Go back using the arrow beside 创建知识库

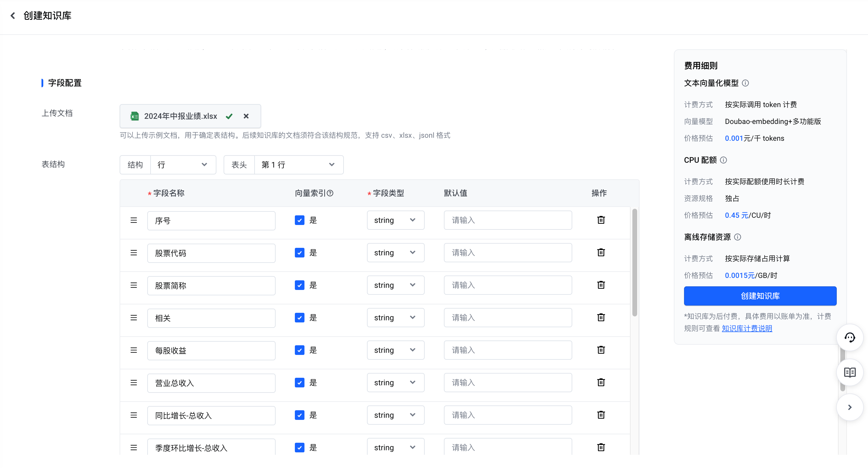click(x=13, y=16)
